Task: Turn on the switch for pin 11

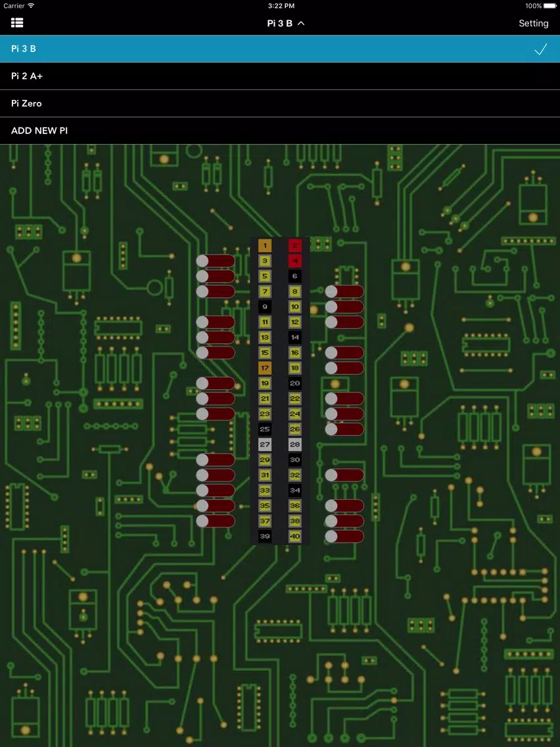Action: click(215, 322)
